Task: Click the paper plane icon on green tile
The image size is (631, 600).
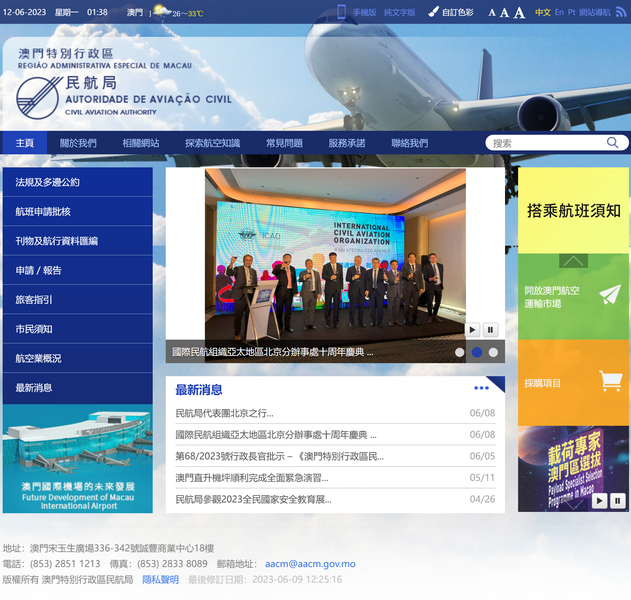Action: 609,295
